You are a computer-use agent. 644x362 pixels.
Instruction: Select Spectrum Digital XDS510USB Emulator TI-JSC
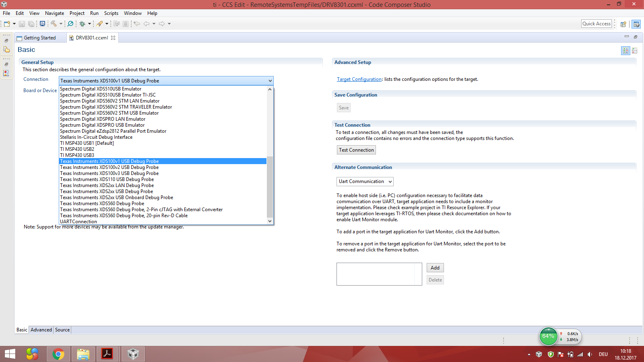click(163, 95)
